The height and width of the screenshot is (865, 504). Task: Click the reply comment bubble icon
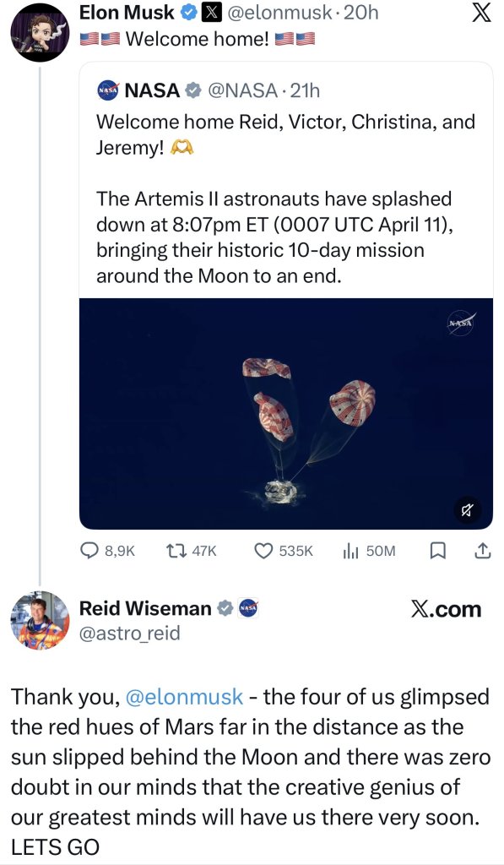tap(89, 550)
